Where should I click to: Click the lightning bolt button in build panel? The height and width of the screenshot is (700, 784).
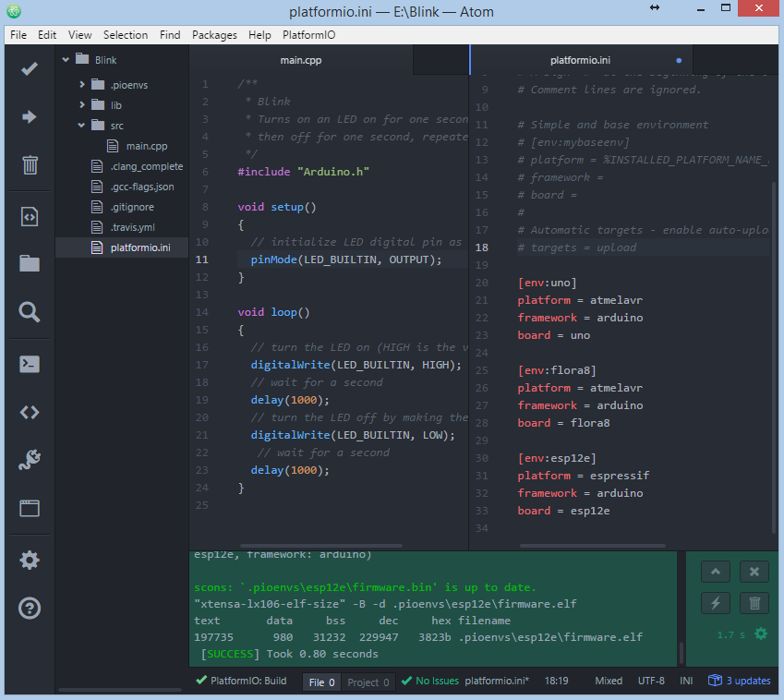point(716,604)
